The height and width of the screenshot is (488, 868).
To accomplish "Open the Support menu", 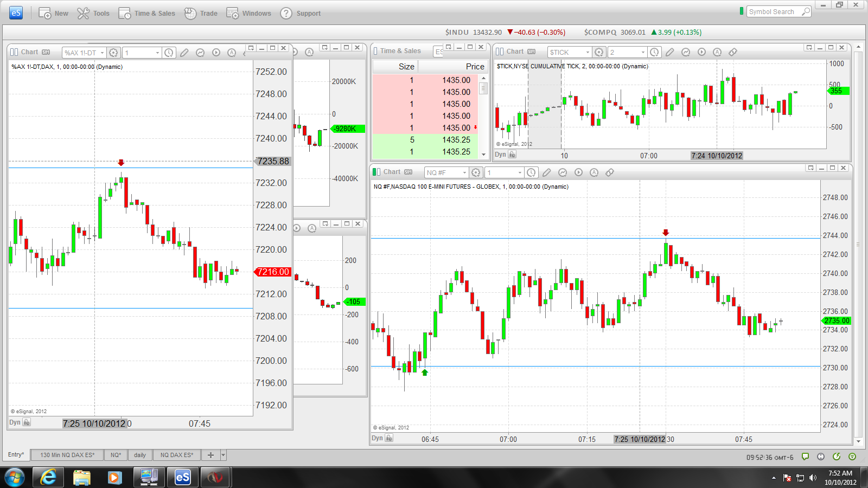I will click(x=301, y=14).
